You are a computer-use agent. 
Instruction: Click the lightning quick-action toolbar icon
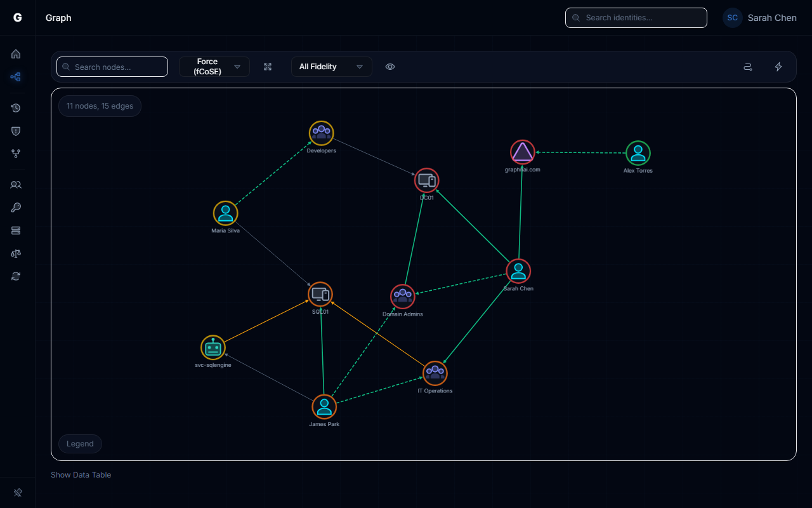click(778, 66)
